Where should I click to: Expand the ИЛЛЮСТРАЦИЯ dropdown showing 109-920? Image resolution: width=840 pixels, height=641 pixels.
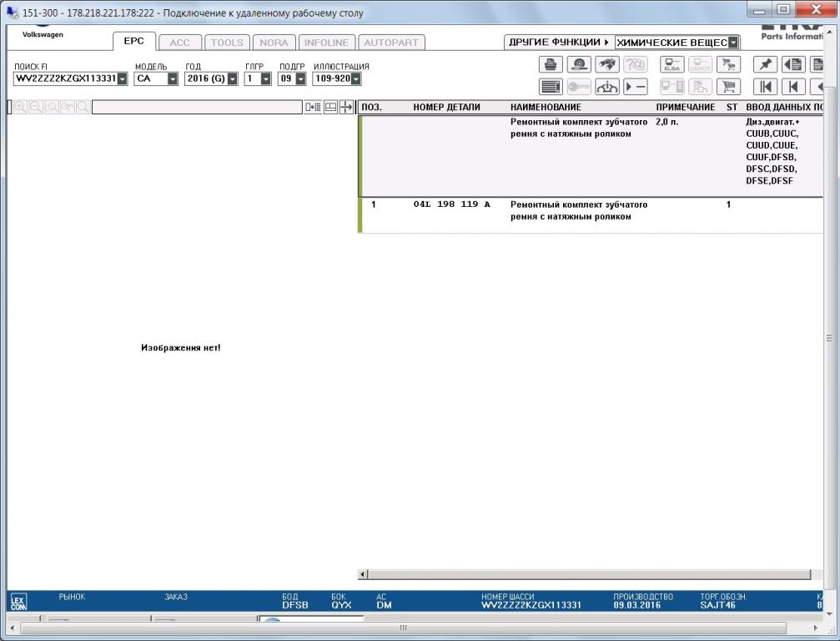(x=355, y=78)
